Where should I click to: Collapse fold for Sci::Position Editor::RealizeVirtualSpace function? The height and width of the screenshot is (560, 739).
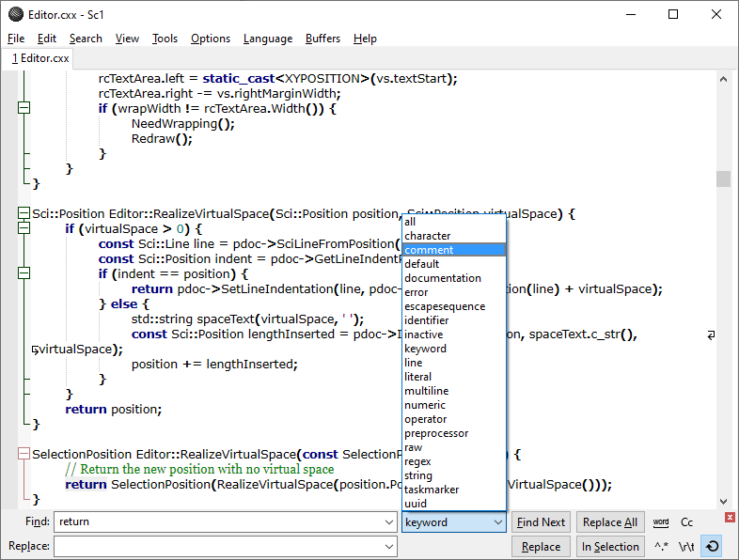[x=24, y=213]
